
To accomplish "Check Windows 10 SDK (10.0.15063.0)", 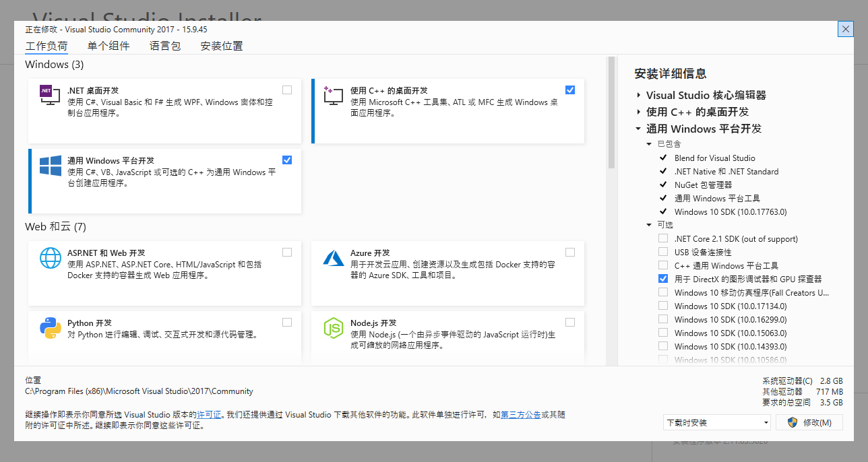I will pos(663,333).
